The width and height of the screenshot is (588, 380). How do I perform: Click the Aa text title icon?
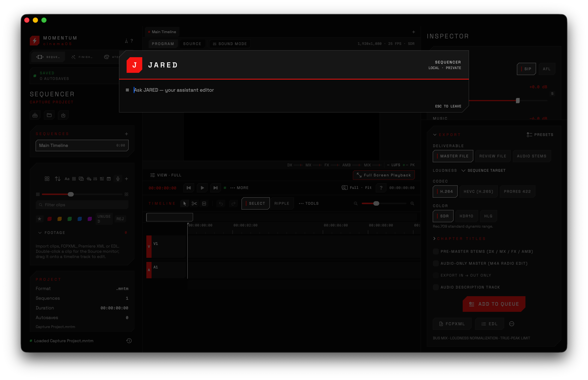[x=67, y=179]
